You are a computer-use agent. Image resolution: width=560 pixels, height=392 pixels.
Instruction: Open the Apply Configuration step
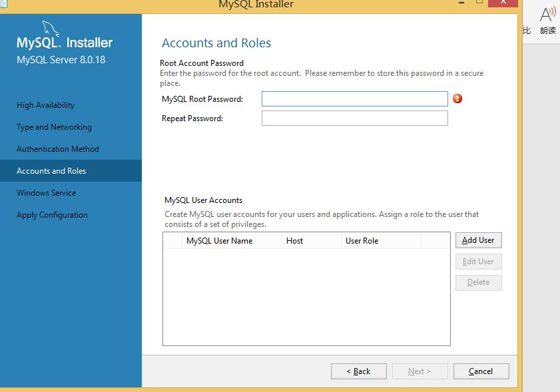point(52,215)
